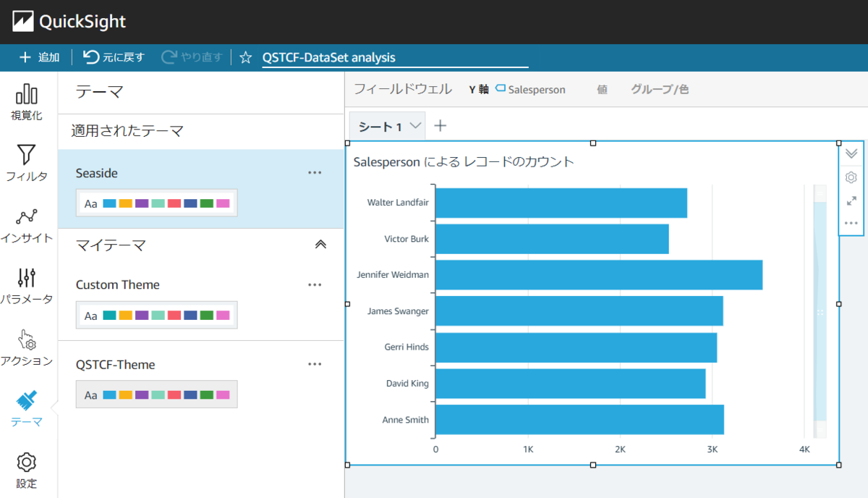
Task: Maximize the visual with expand icon
Action: coord(851,201)
